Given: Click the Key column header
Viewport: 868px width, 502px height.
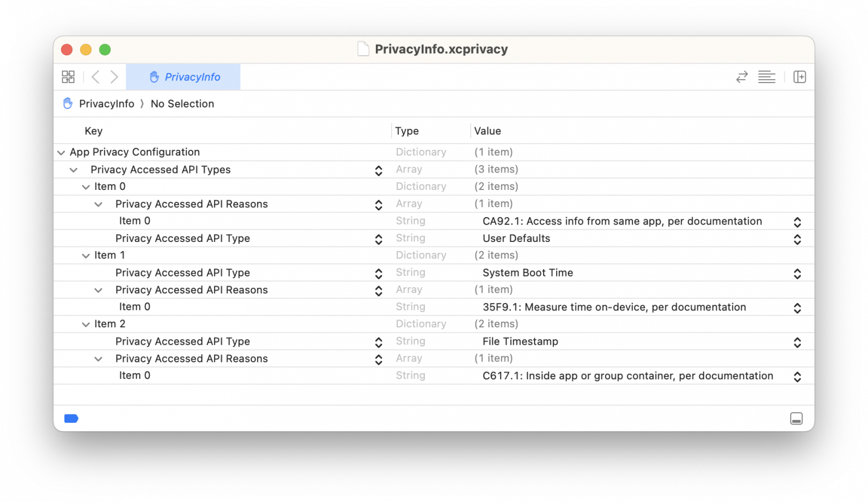Looking at the screenshot, I should click(93, 131).
